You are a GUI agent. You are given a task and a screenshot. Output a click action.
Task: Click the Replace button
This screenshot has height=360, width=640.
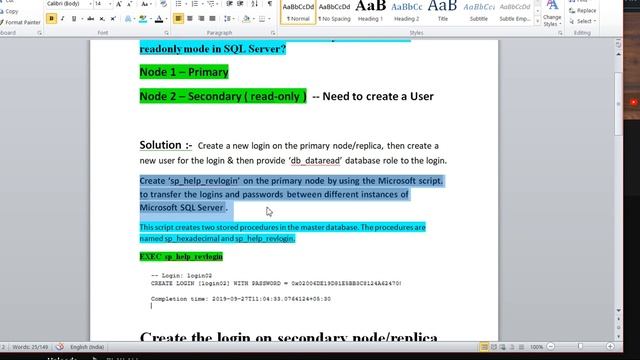click(583, 11)
